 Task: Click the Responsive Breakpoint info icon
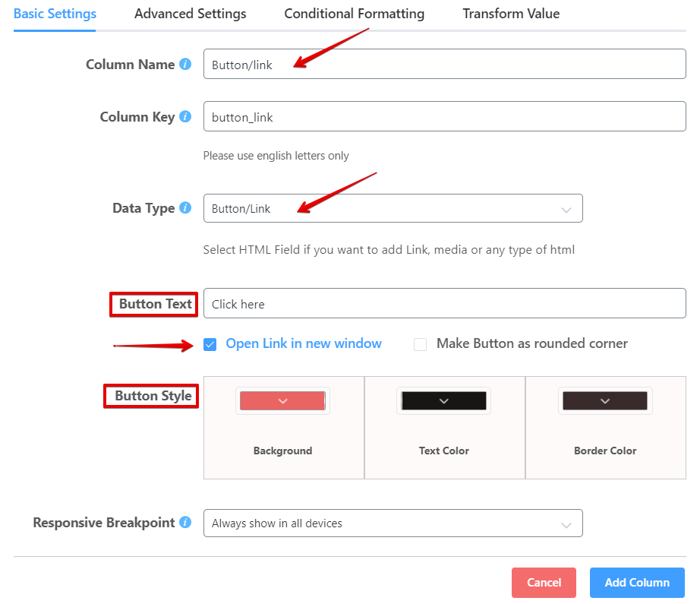click(x=185, y=522)
